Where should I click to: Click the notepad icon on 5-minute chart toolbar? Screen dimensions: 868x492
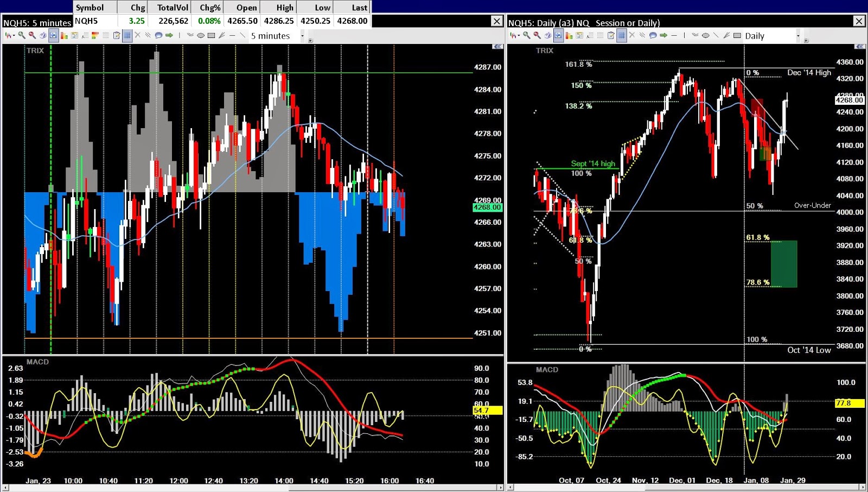coord(116,35)
